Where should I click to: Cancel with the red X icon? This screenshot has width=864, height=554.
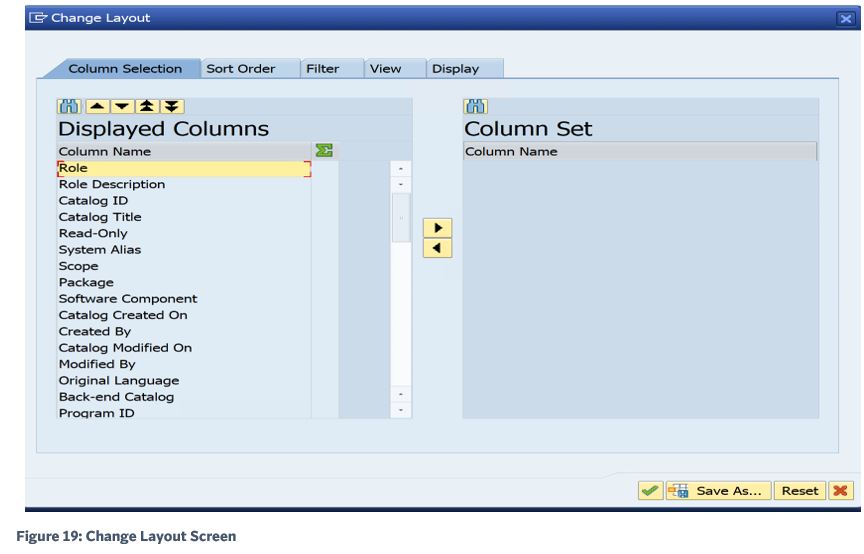coord(840,491)
